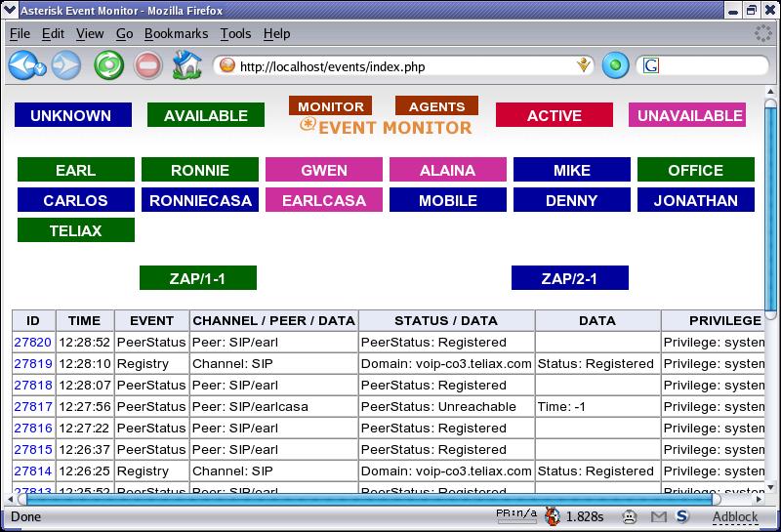This screenshot has width=781, height=532.
Task: Click the MONITOR button above Event Monitor
Action: pyautogui.click(x=330, y=106)
